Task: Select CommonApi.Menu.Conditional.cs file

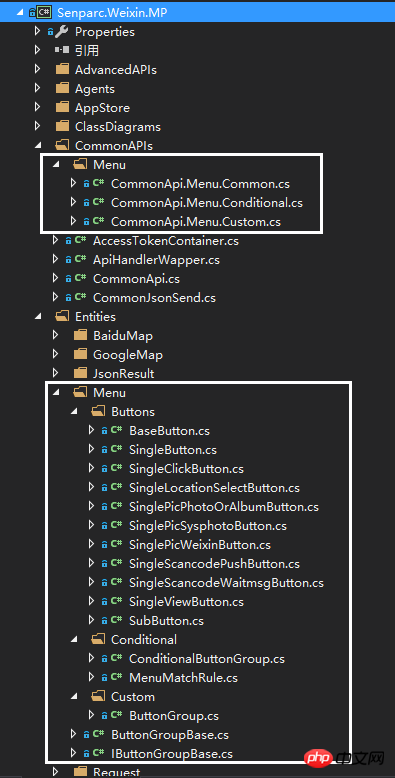Action: coord(207,202)
